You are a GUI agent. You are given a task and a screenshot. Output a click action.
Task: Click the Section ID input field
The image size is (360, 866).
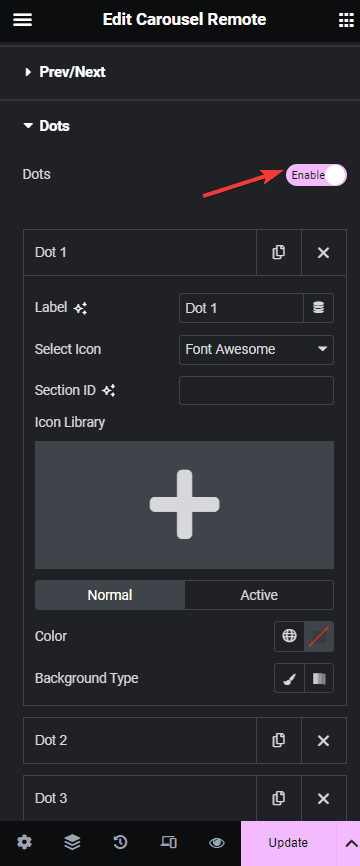coord(256,390)
